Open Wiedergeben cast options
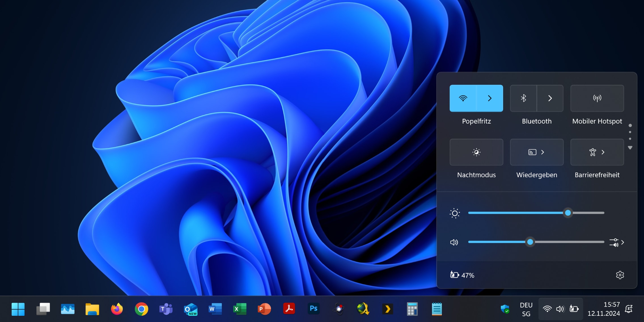644x322 pixels. (537, 152)
